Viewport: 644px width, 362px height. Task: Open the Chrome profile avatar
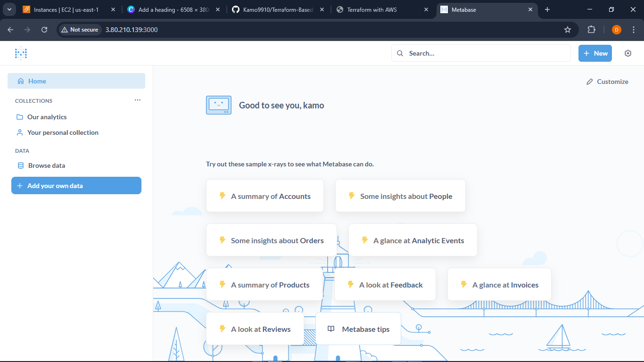tap(616, 30)
